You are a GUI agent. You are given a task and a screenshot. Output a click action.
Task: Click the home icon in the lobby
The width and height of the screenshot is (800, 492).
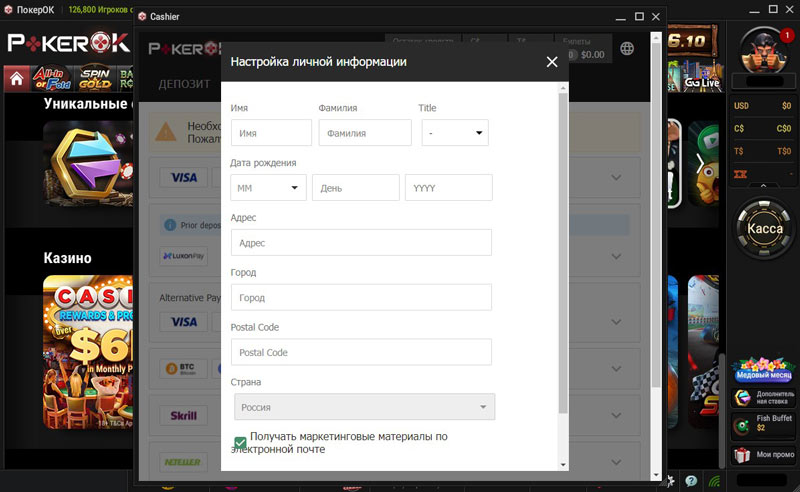[x=16, y=79]
